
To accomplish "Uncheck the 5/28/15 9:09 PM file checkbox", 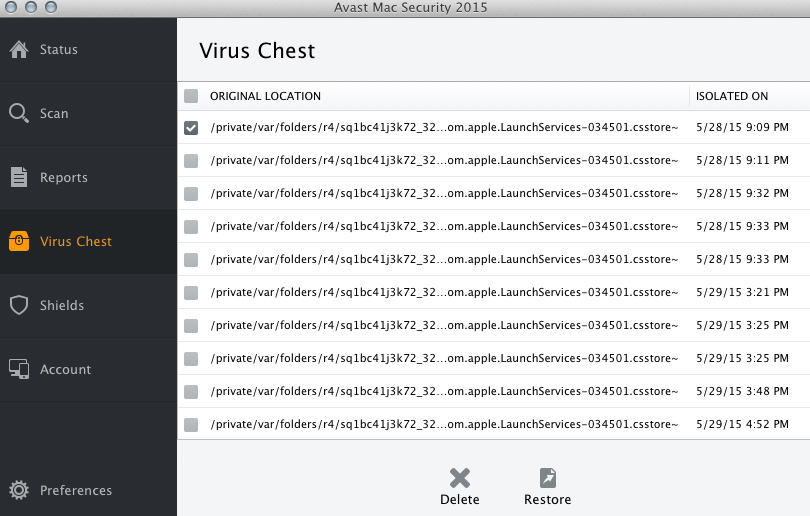I will click(x=191, y=128).
